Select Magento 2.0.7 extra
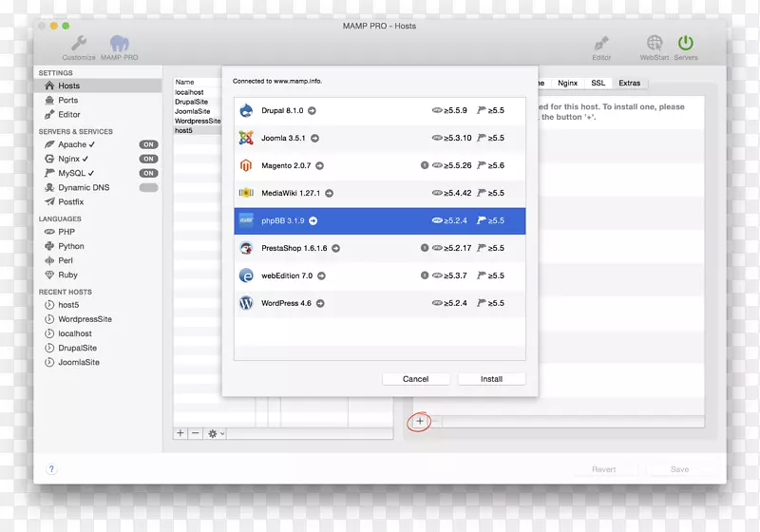The image size is (760, 532). (379, 165)
